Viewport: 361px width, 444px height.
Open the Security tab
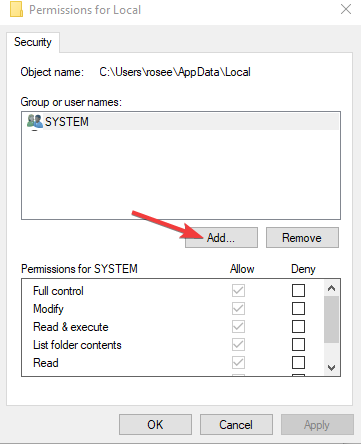pyautogui.click(x=33, y=42)
